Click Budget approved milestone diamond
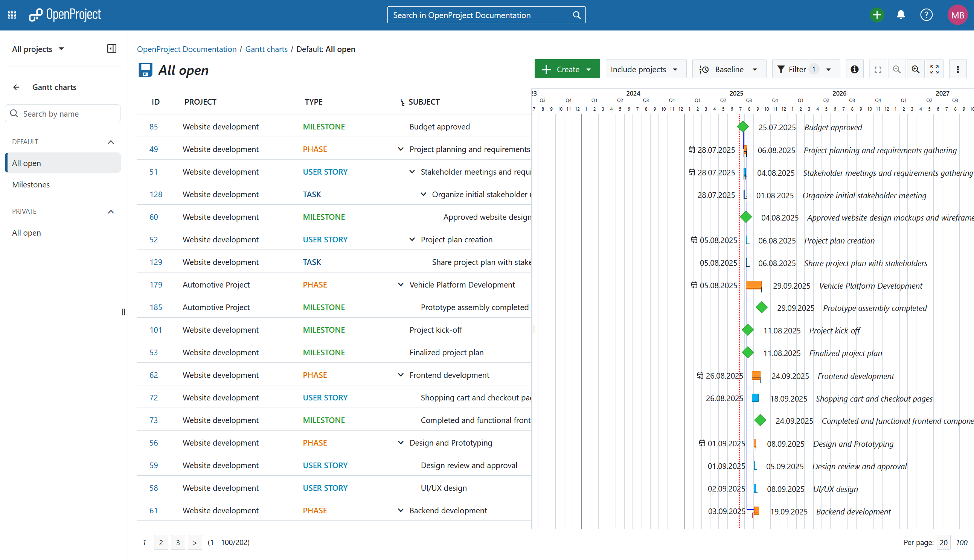 click(x=742, y=126)
